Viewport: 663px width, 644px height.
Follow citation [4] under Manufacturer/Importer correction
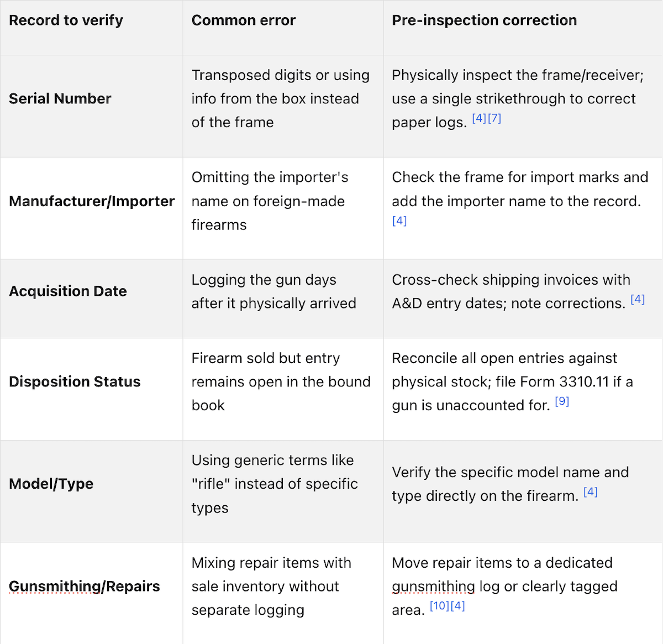[x=399, y=221]
